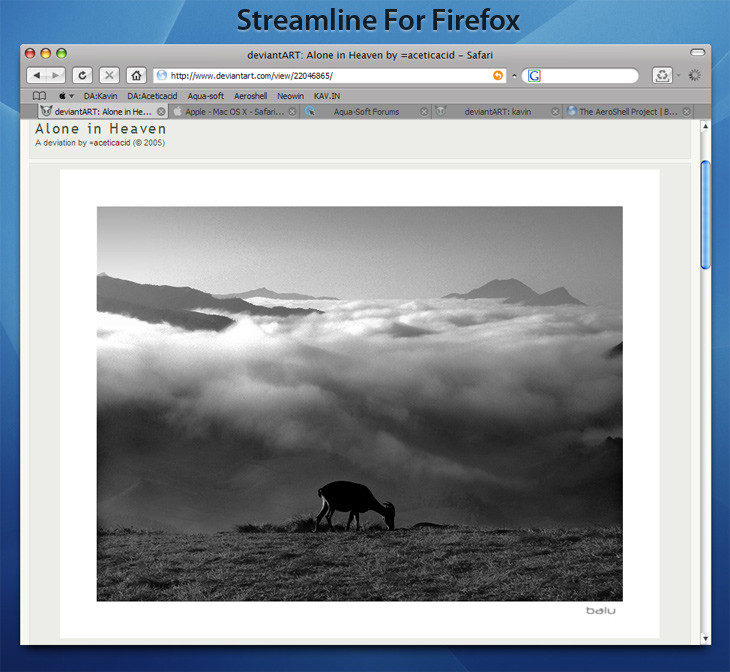Click the blue vertical scrollbar thumb
The height and width of the screenshot is (672, 730).
point(705,215)
